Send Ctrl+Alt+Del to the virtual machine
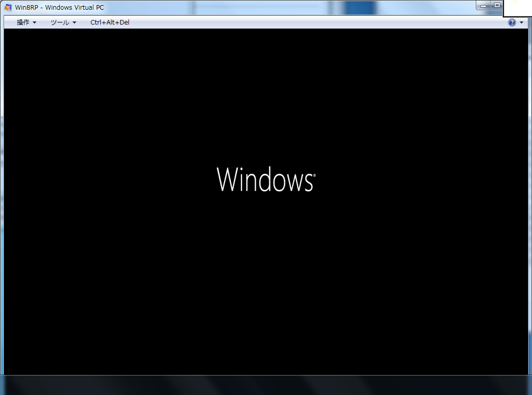 pos(109,23)
